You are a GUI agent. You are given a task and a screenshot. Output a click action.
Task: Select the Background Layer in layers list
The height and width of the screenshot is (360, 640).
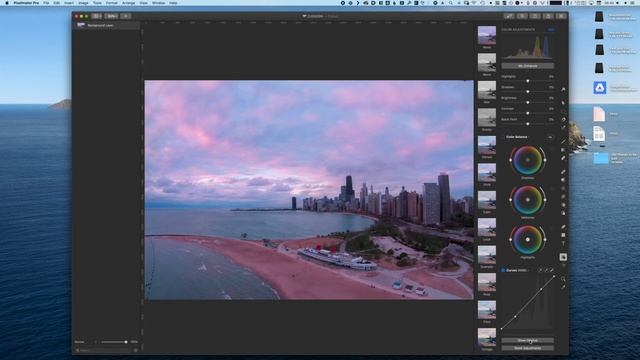pos(107,25)
